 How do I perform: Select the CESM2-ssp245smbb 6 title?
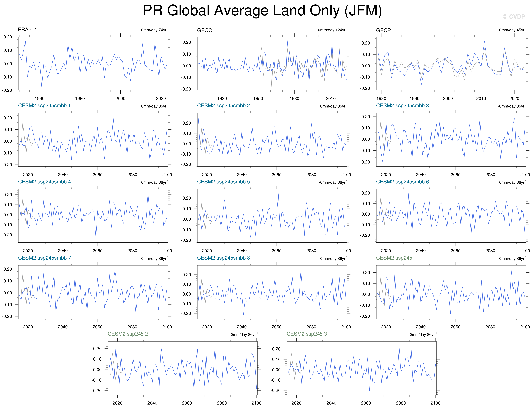[x=402, y=182]
